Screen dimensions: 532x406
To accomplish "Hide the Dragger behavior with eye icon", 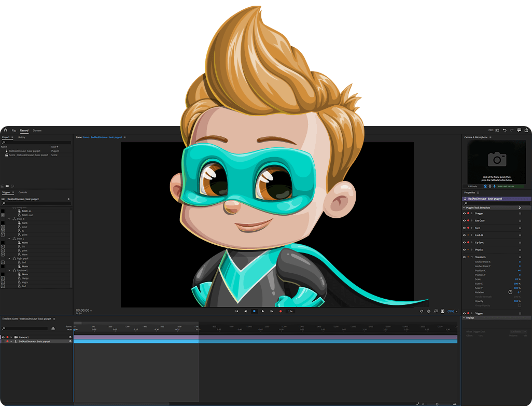I will (464, 213).
